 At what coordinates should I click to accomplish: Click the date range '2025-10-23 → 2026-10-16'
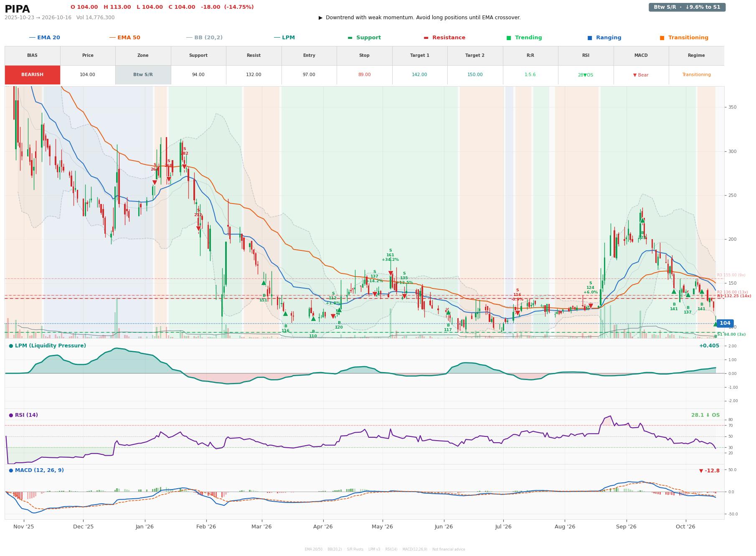pos(38,18)
